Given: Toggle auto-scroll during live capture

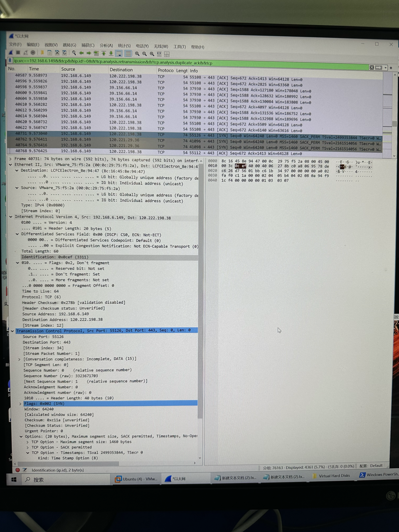Looking at the screenshot, I should pos(119,54).
